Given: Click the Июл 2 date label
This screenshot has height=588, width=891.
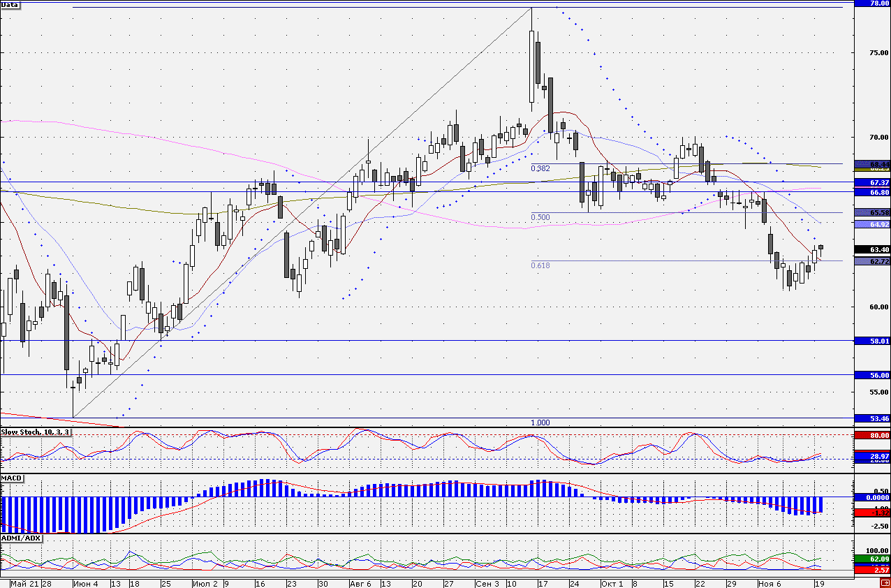Looking at the screenshot, I should click(205, 583).
